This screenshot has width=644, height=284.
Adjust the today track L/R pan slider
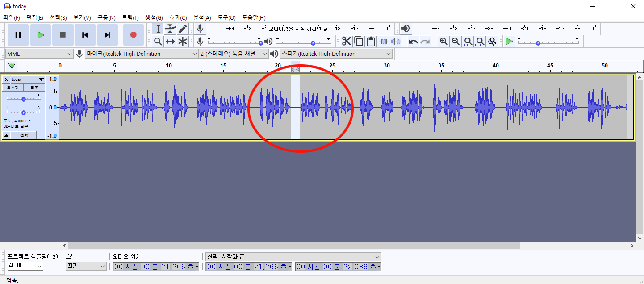(x=23, y=112)
